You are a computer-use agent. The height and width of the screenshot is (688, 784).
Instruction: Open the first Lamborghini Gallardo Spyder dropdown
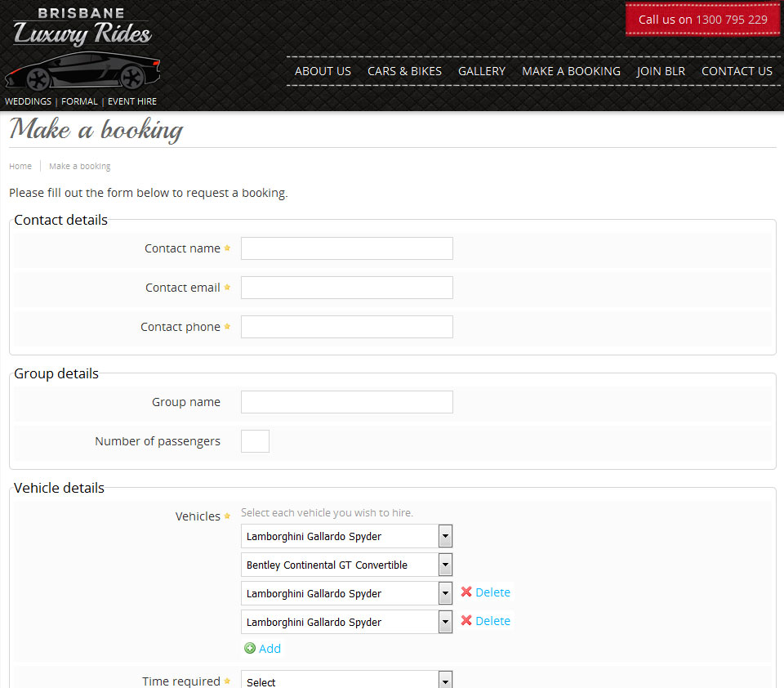(347, 536)
